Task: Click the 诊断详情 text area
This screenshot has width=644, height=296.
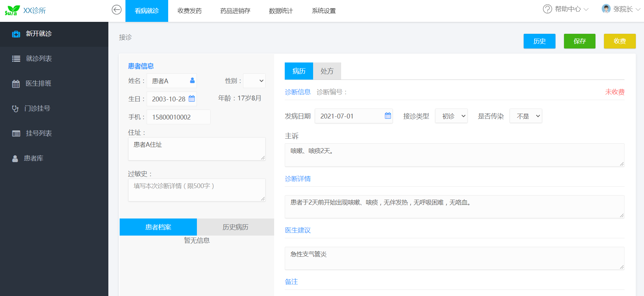Action: [455, 207]
